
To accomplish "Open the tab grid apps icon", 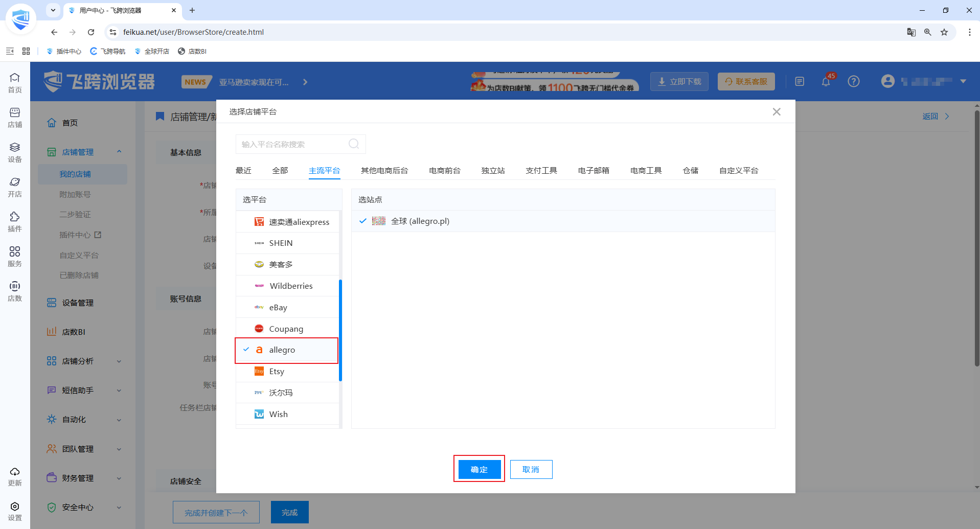I will pyautogui.click(x=26, y=51).
